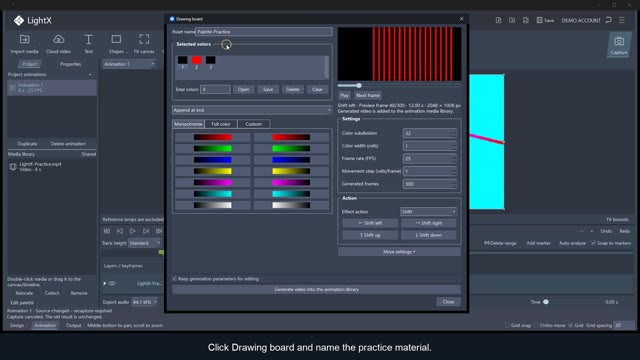Click Fit canvas icon

pos(144,39)
